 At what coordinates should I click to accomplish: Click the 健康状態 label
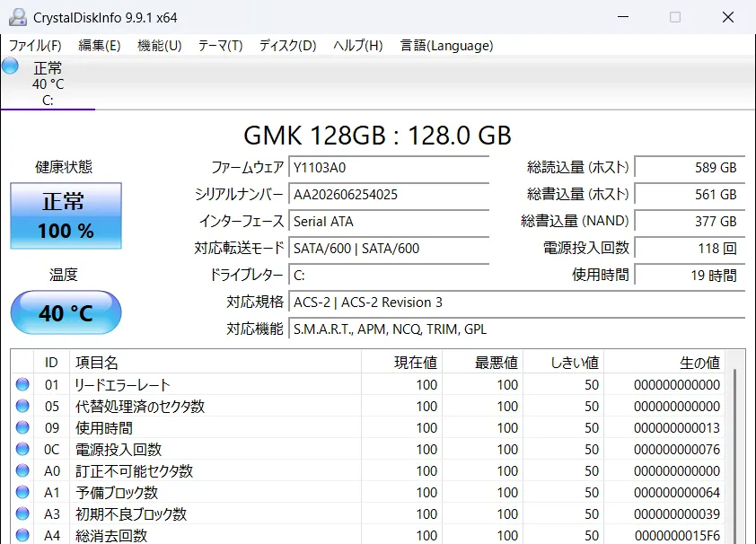64,167
